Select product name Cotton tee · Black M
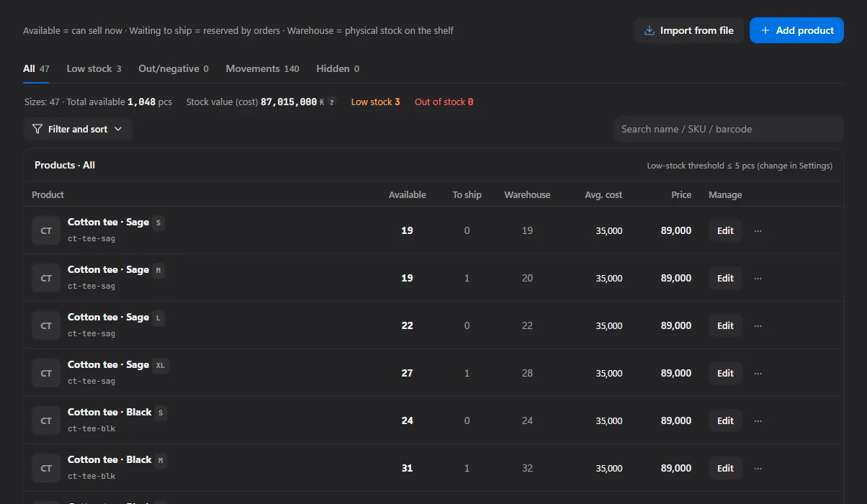Image resolution: width=867 pixels, height=504 pixels. click(109, 460)
